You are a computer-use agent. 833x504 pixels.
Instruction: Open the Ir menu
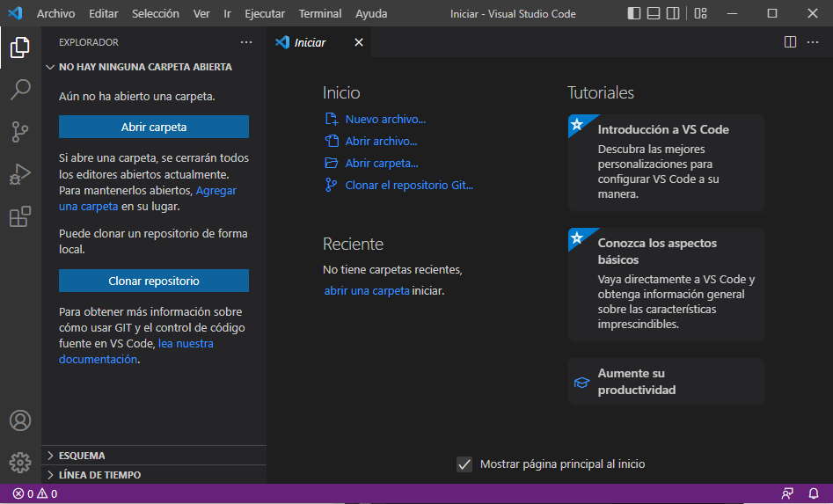227,13
